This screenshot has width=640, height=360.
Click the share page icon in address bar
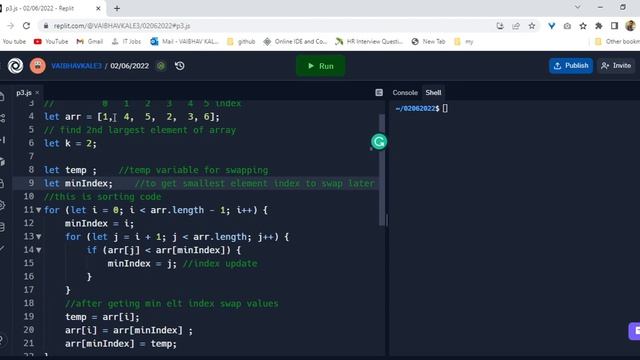coord(516,26)
